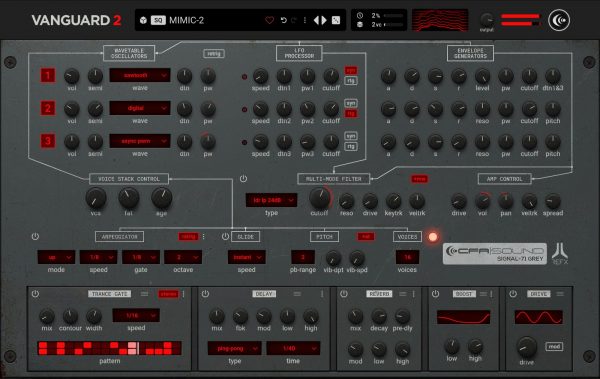The image size is (600, 379).
Task: Click red button right of multi-mode filter label
Action: pyautogui.click(x=419, y=179)
